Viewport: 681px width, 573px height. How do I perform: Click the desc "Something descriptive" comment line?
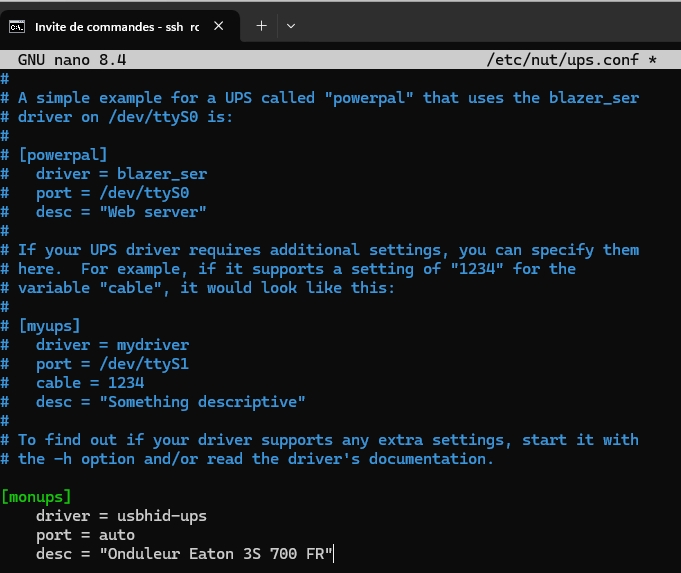(x=170, y=402)
